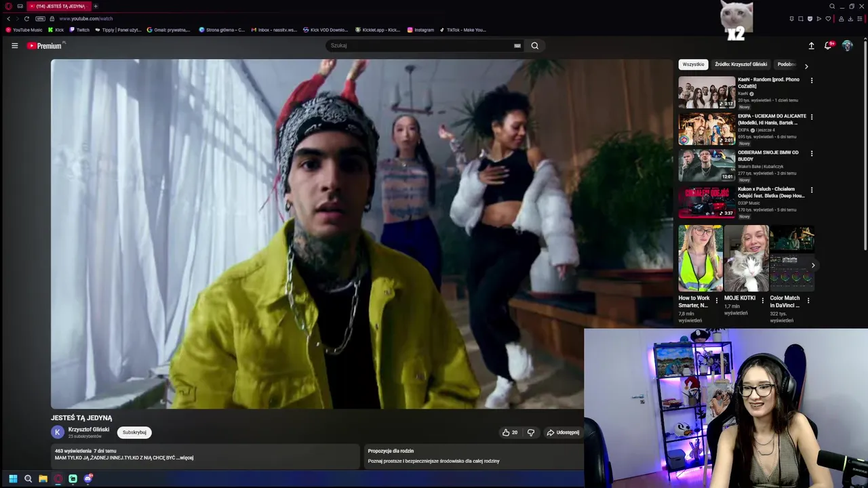Screen dimensions: 868x488
Task: Open MOJE KOTKI short thumbnail
Action: (746, 258)
